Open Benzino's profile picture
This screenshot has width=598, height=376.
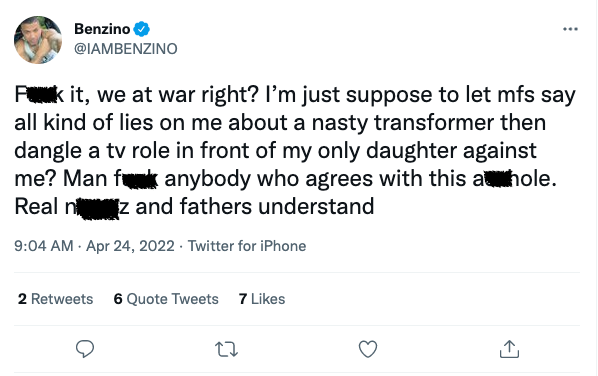pos(38,40)
